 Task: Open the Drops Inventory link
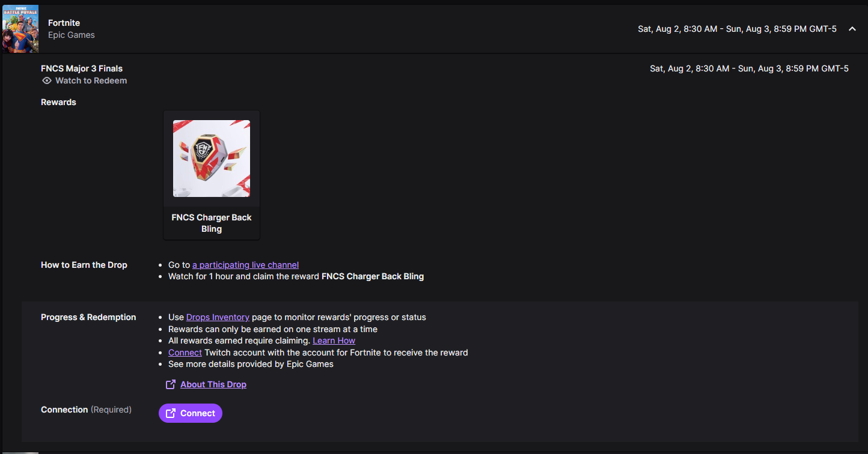coord(218,317)
